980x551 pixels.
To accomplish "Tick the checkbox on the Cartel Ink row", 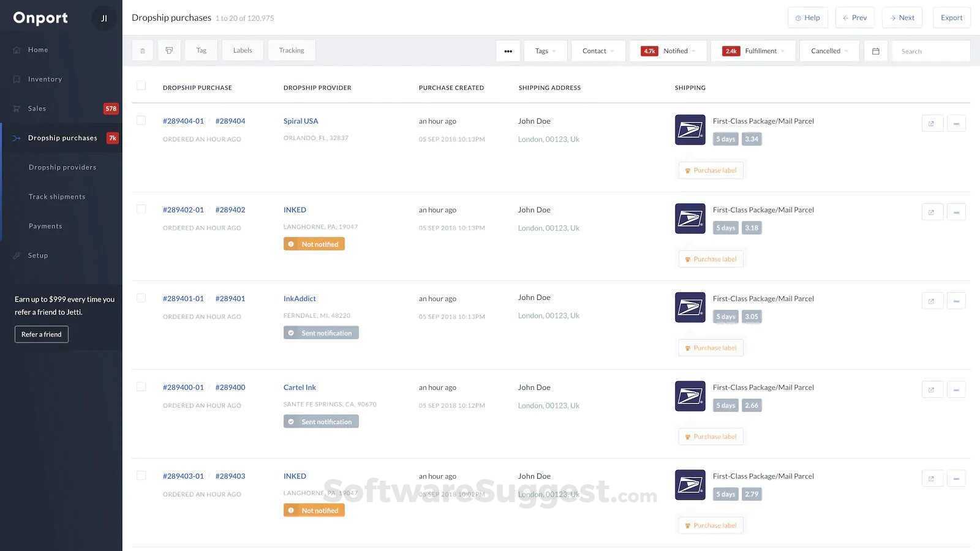I will 140,386.
